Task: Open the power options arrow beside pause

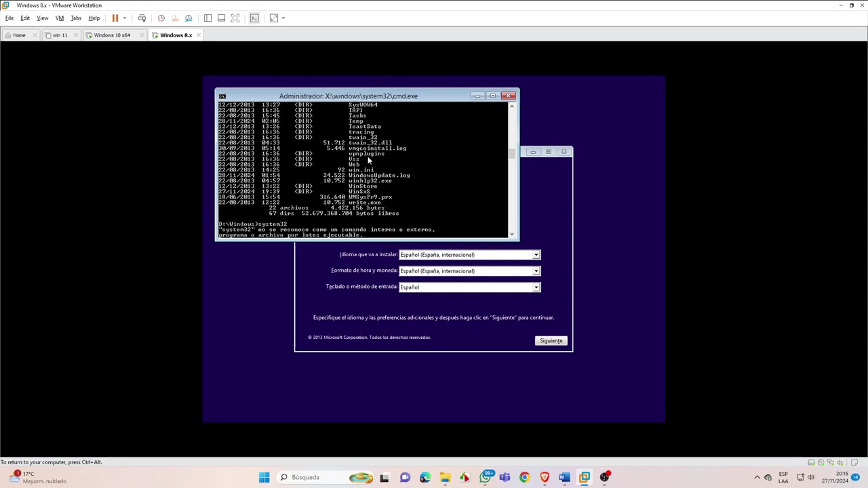Action: [125, 18]
